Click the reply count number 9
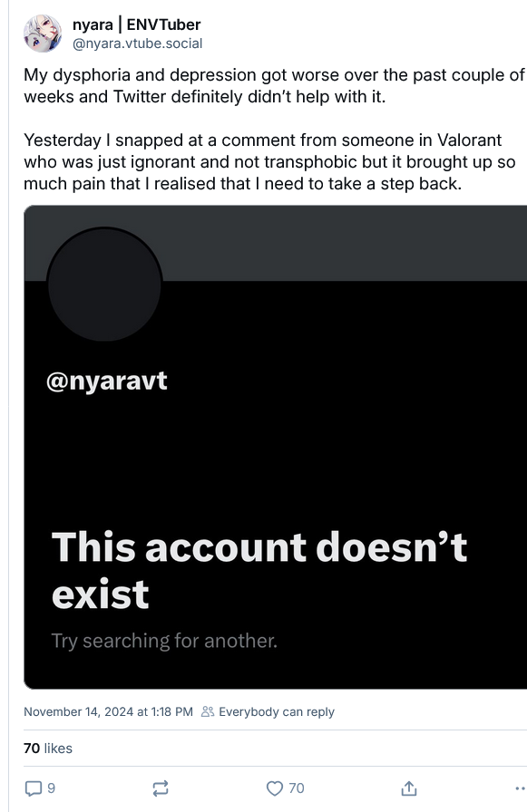527x812 pixels. (52, 788)
